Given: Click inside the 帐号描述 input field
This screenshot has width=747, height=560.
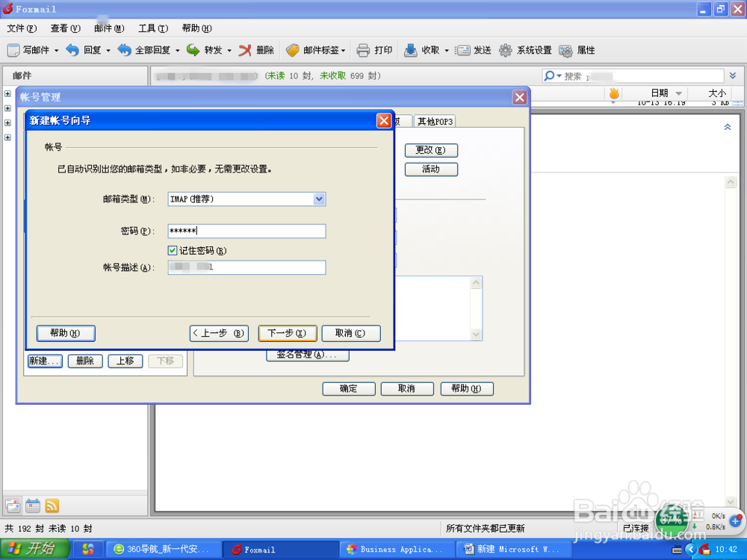Looking at the screenshot, I should 247,267.
